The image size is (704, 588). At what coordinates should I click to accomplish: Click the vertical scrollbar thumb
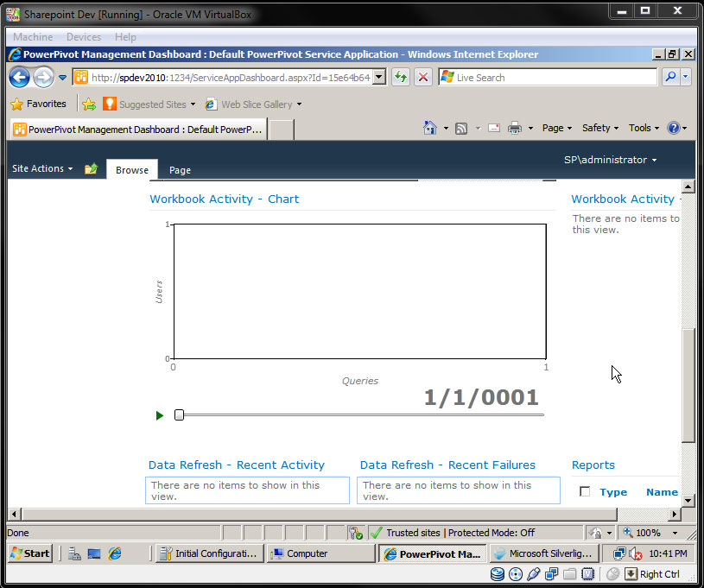click(x=688, y=385)
